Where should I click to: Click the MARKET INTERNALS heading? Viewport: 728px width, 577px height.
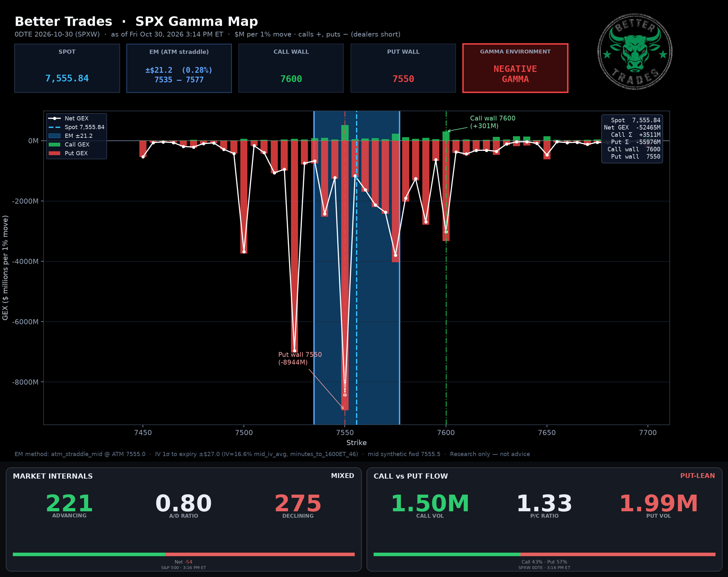point(53,476)
